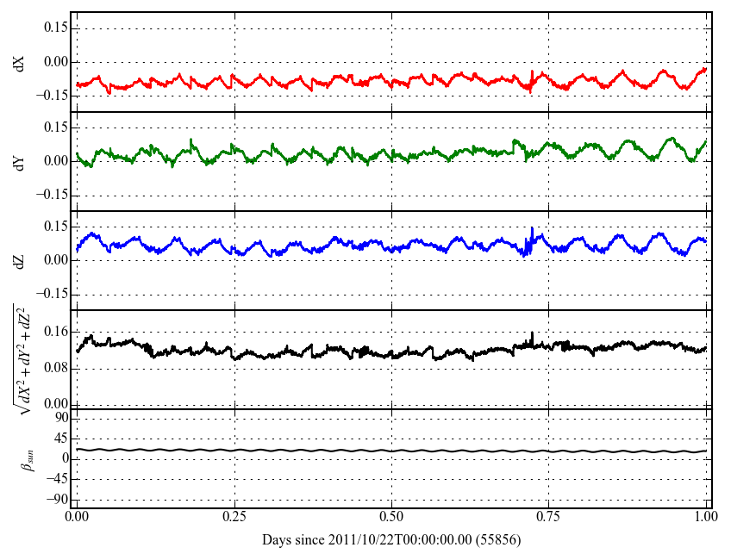
Task: Click the black magnitude spike near 0.72 days
Action: (533, 333)
